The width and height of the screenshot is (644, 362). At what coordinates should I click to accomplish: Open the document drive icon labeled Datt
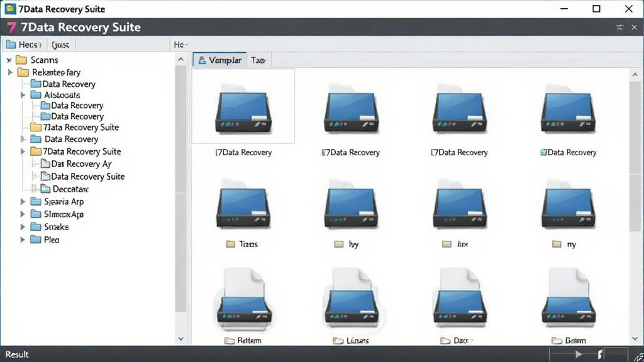click(x=460, y=299)
